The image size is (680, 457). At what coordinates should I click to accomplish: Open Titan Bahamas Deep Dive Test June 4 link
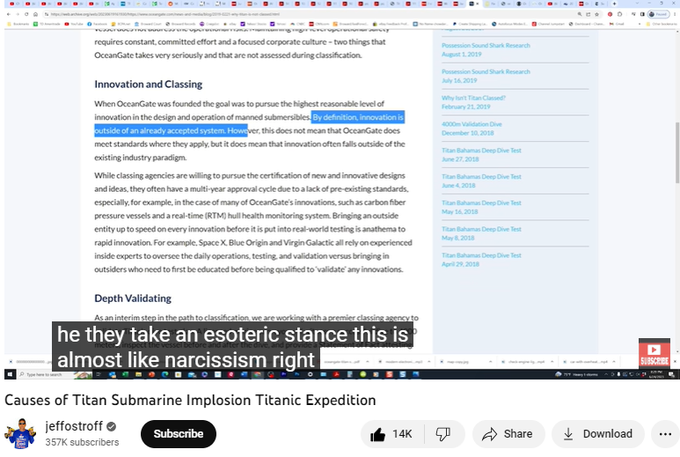481,176
